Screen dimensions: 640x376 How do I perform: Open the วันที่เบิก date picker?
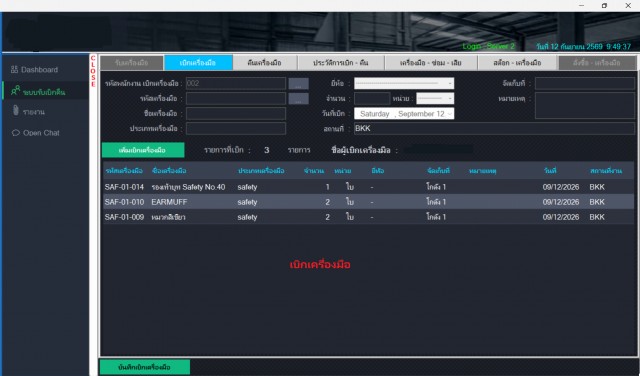(x=404, y=113)
